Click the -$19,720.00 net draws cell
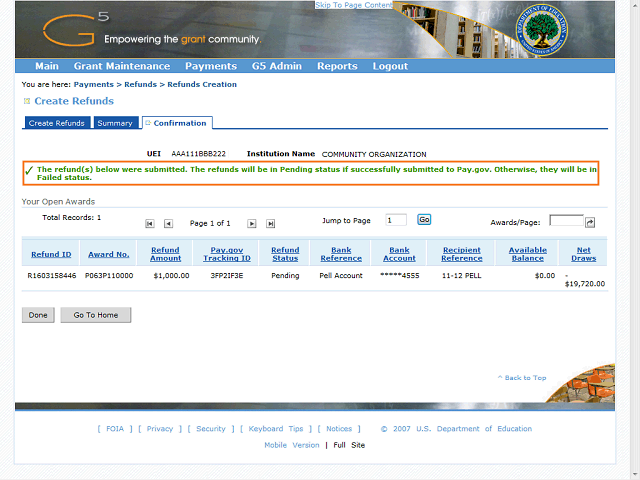The width and height of the screenshot is (640, 480). coord(585,280)
